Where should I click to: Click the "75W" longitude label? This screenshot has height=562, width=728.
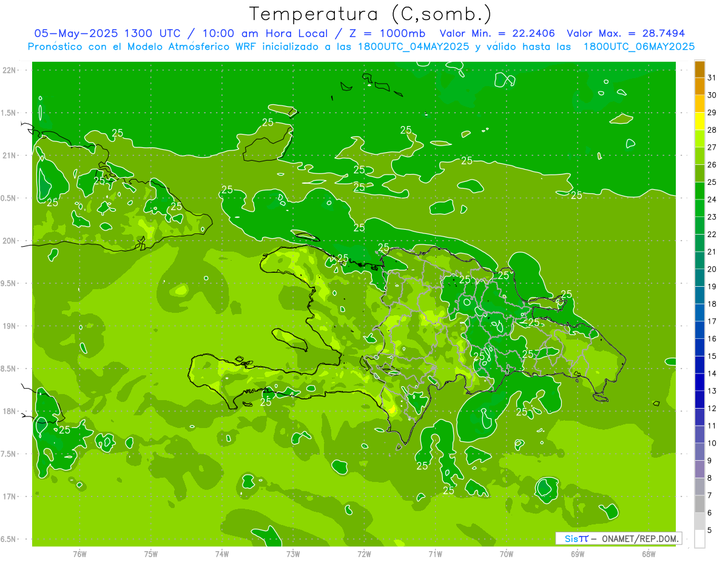(x=151, y=554)
